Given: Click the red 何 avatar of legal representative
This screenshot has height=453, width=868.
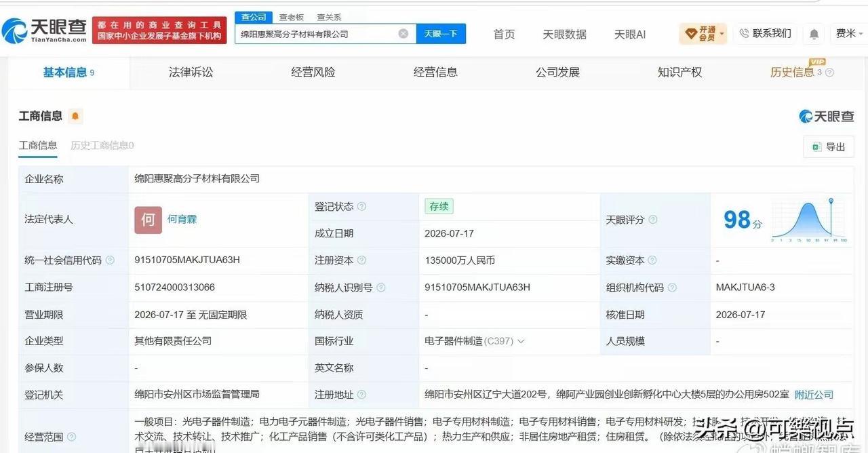Looking at the screenshot, I should (148, 220).
